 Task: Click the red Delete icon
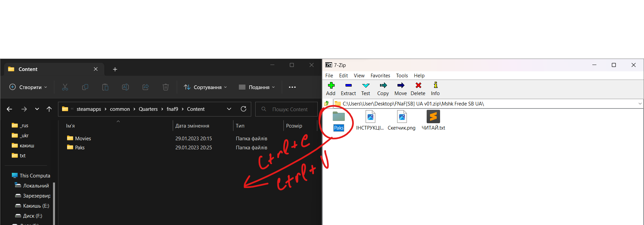[x=418, y=86]
